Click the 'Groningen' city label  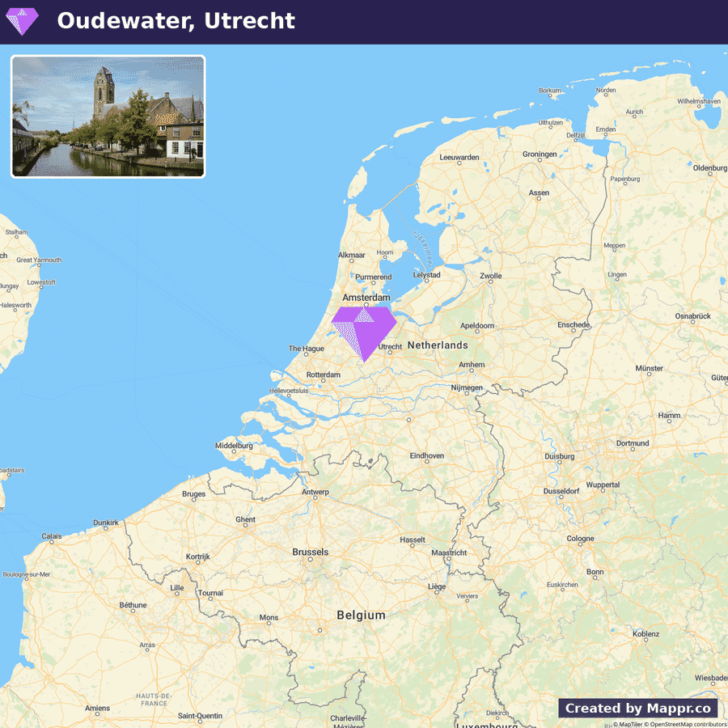pos(540,154)
